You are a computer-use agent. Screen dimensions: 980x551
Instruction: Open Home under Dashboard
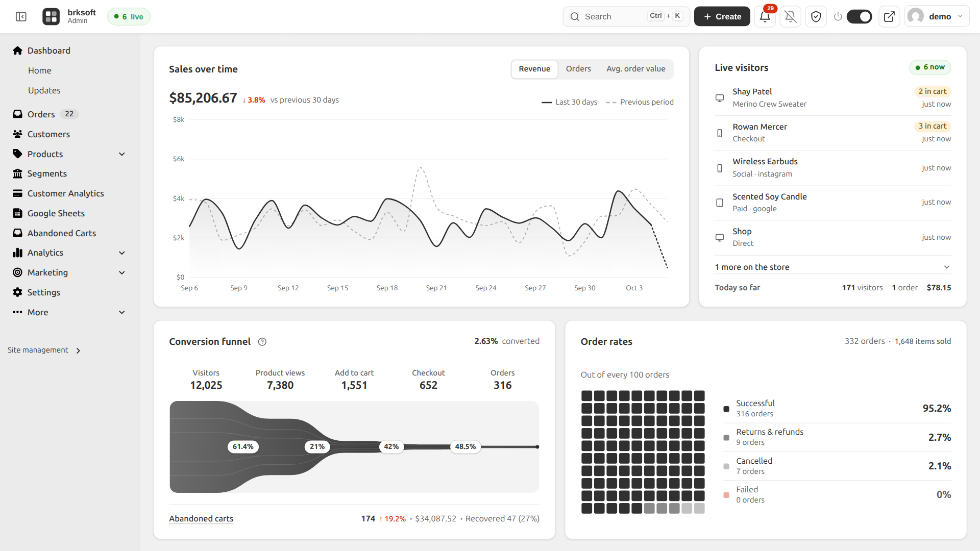[x=40, y=70]
